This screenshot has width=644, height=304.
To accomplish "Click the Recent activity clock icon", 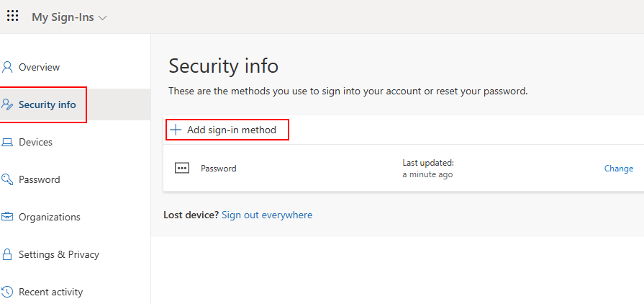I will (x=7, y=292).
